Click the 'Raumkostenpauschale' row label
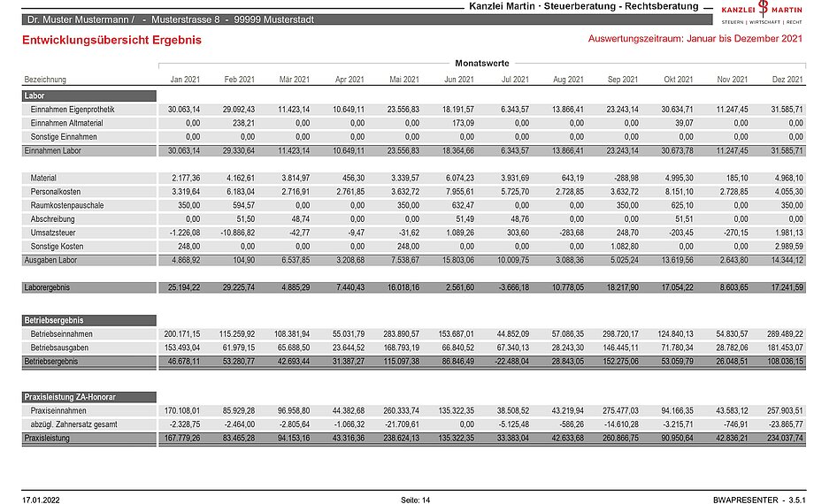This screenshot has width=814, height=504. tap(67, 205)
